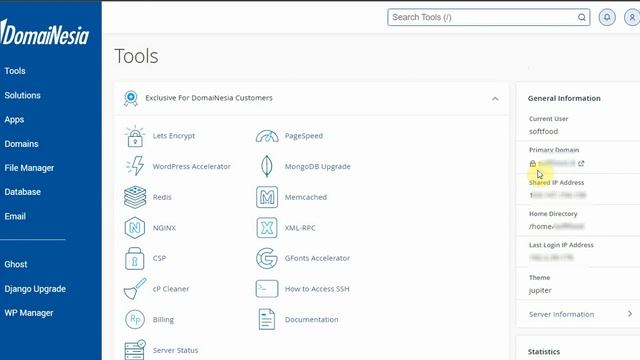Screen dimensions: 640x360
Task: Click the primary domain external link icon
Action: (x=581, y=163)
